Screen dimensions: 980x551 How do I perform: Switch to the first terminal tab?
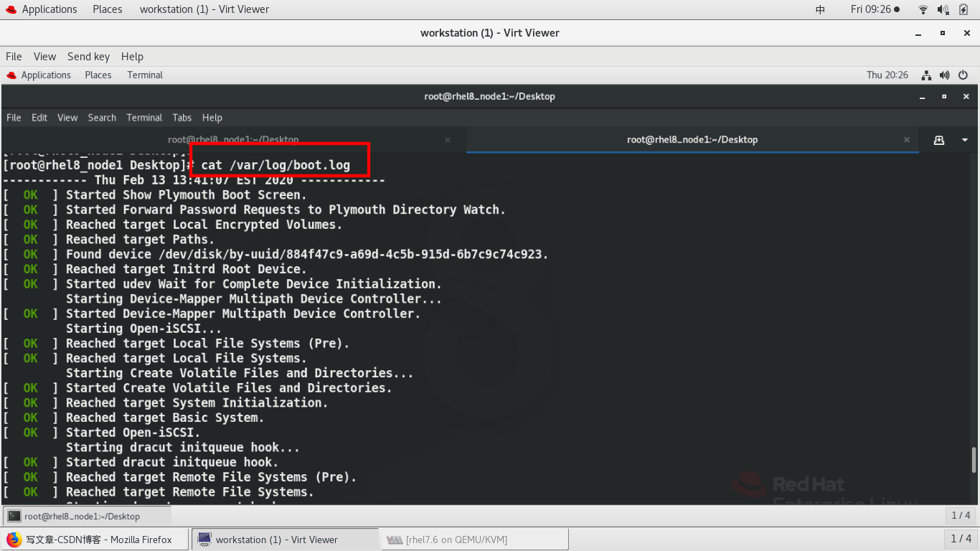point(233,140)
